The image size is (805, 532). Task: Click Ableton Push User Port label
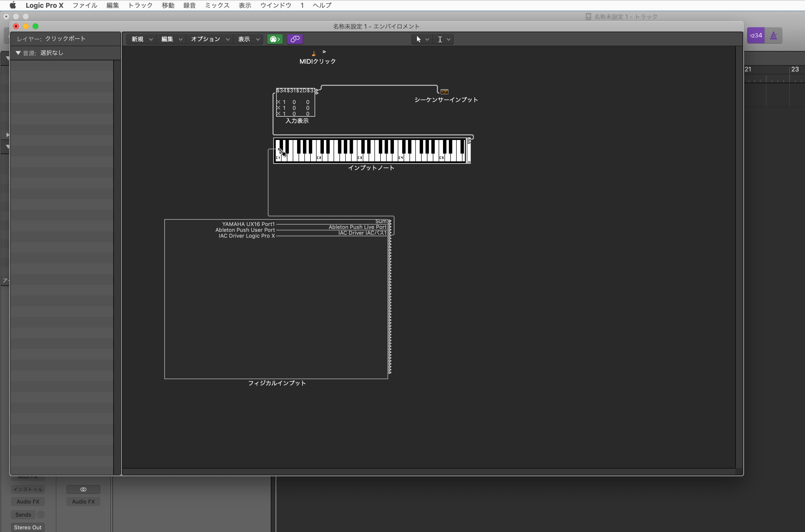(x=245, y=230)
